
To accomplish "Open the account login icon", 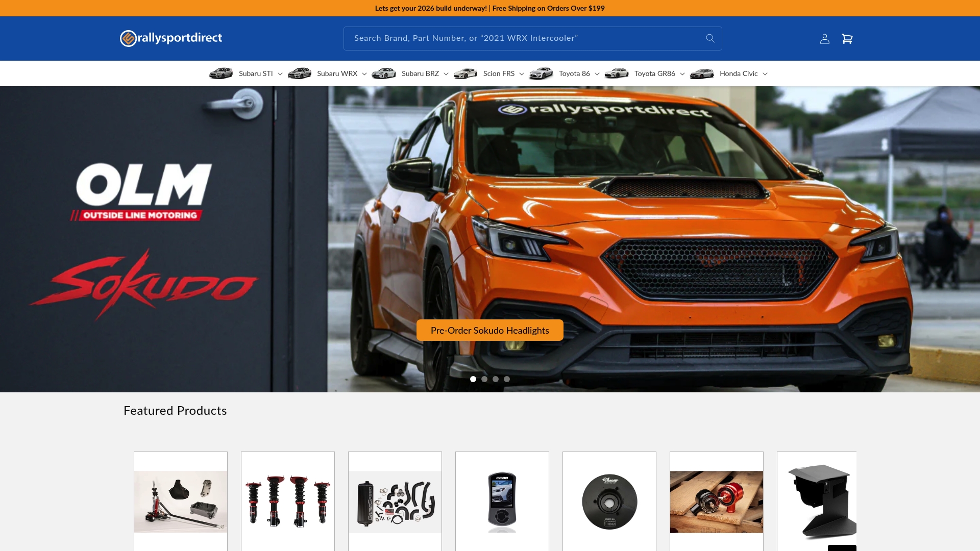I will click(x=825, y=39).
